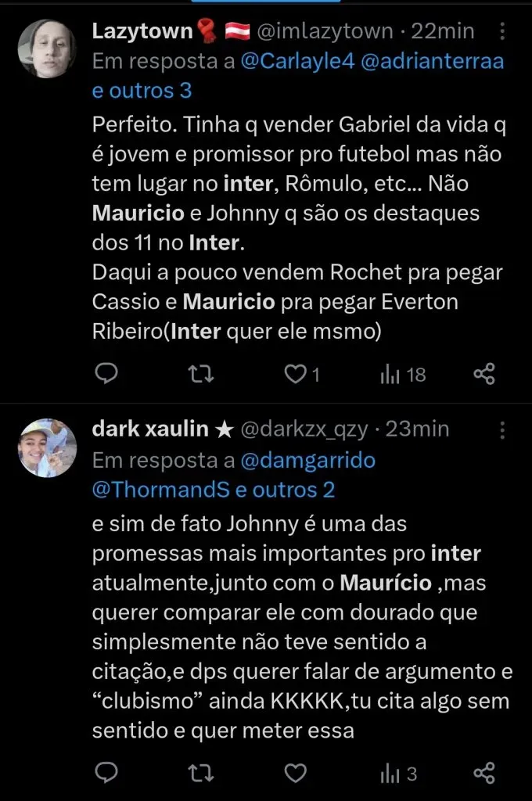This screenshot has width=532, height=801.
Task: Share Lazytown's tweet
Action: (484, 375)
